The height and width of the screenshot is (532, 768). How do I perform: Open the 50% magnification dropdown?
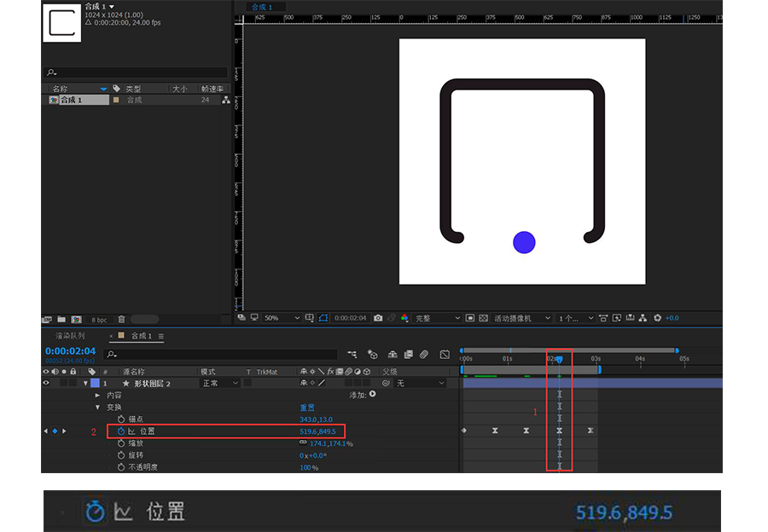(x=282, y=318)
